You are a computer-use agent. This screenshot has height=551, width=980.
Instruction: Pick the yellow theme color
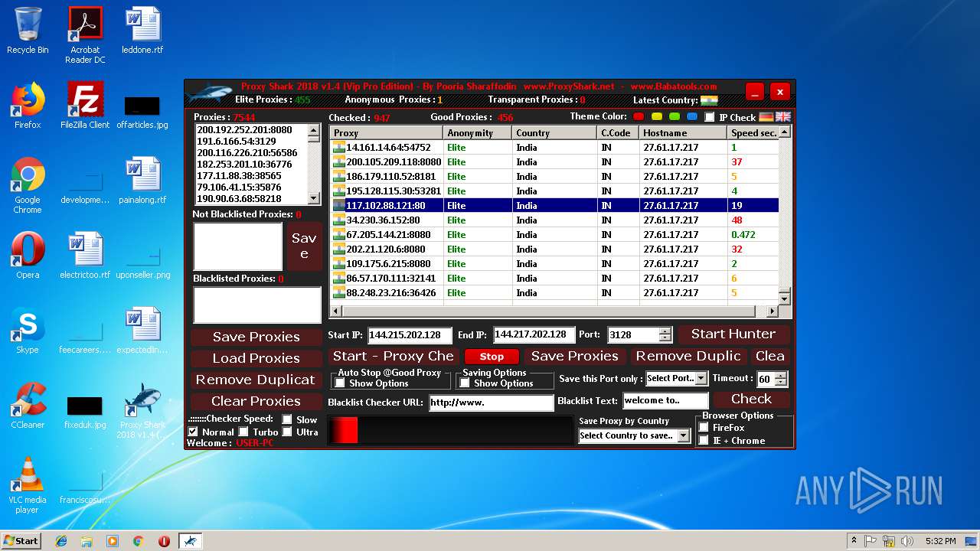[657, 117]
